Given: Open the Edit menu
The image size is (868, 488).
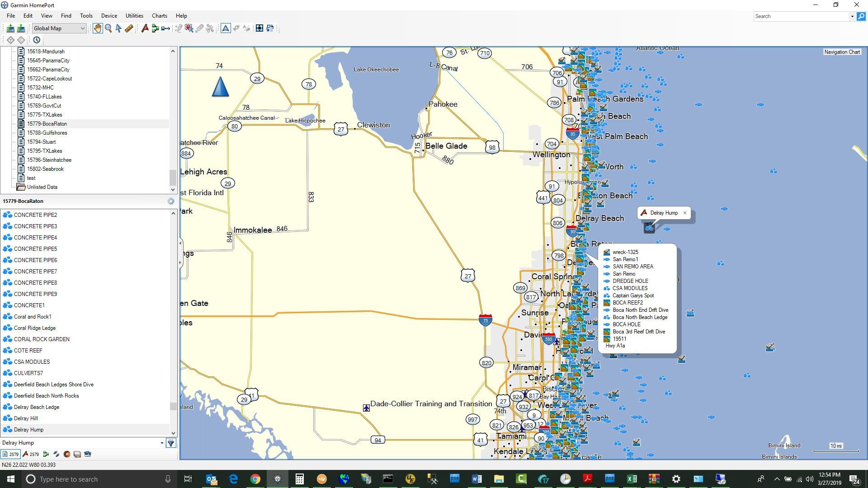Looking at the screenshot, I should click(x=28, y=16).
